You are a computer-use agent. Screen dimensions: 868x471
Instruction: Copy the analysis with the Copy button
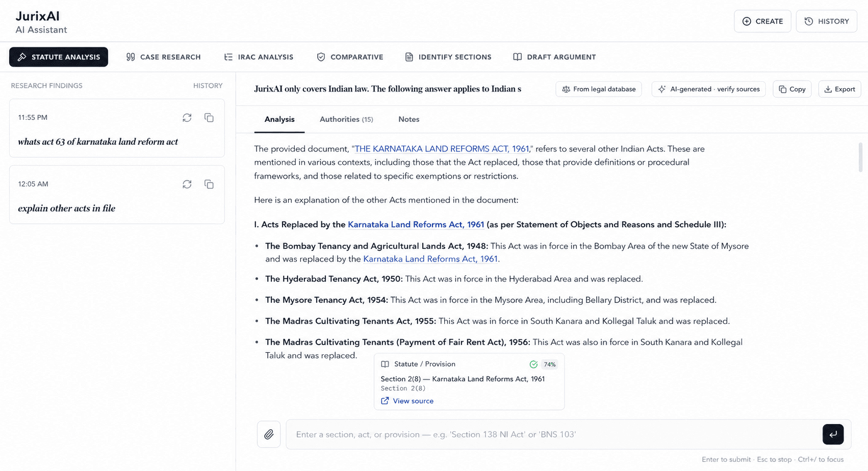coord(792,89)
